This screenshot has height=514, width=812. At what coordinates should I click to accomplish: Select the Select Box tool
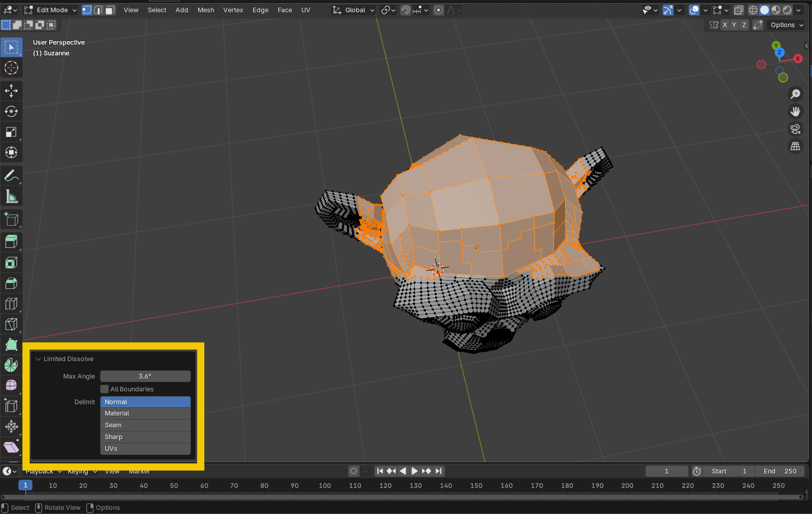click(x=11, y=47)
